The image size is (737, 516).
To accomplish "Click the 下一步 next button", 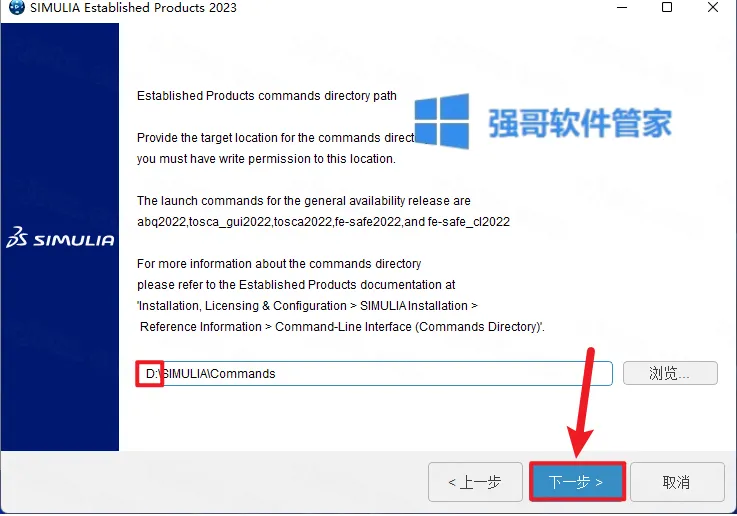I will pos(577,482).
